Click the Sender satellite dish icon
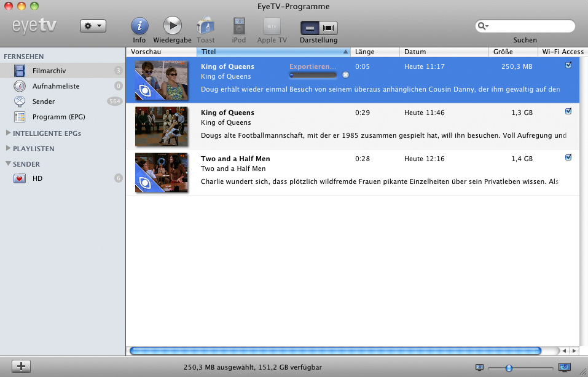The width and height of the screenshot is (588, 377). click(x=20, y=101)
